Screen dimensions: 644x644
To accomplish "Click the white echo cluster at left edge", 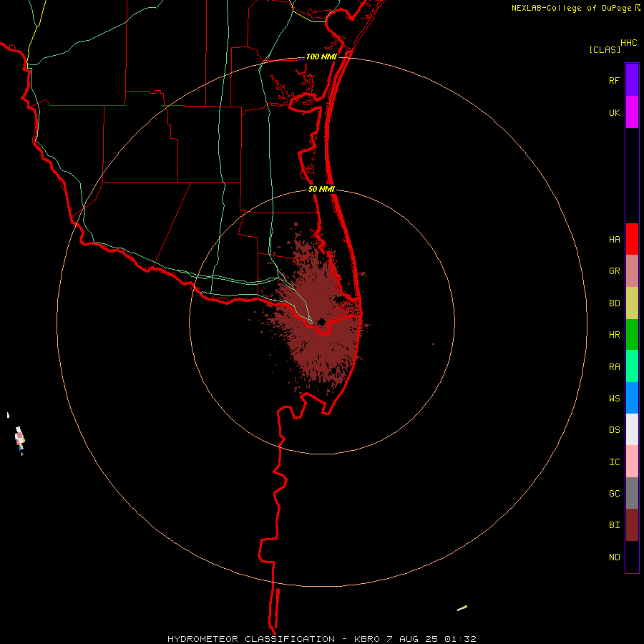I will [19, 440].
